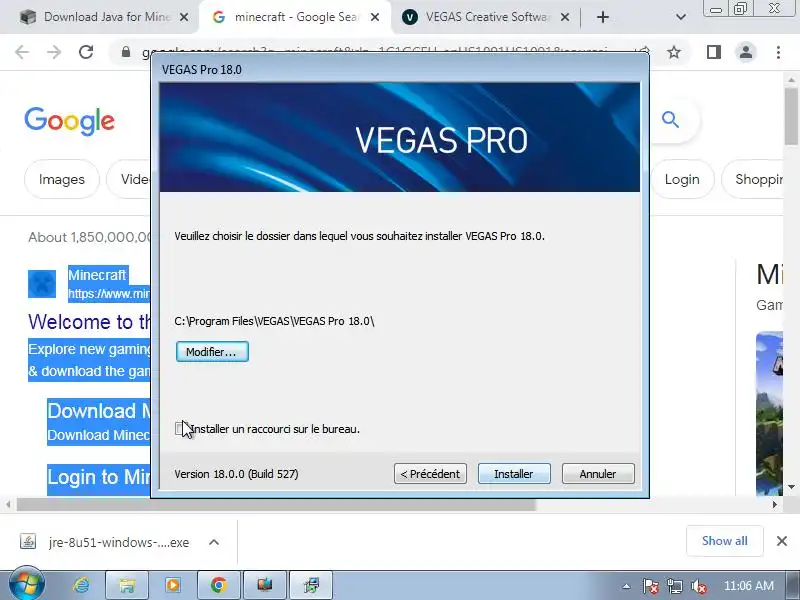Viewport: 800px width, 600px height.
Task: Select the Login search filter chip
Action: tap(682, 180)
